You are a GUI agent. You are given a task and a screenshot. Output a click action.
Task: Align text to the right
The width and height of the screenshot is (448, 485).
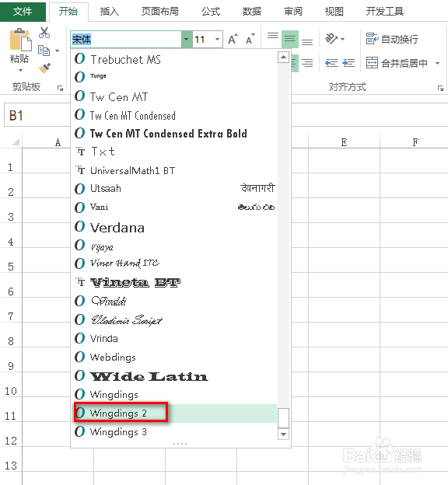(306, 63)
